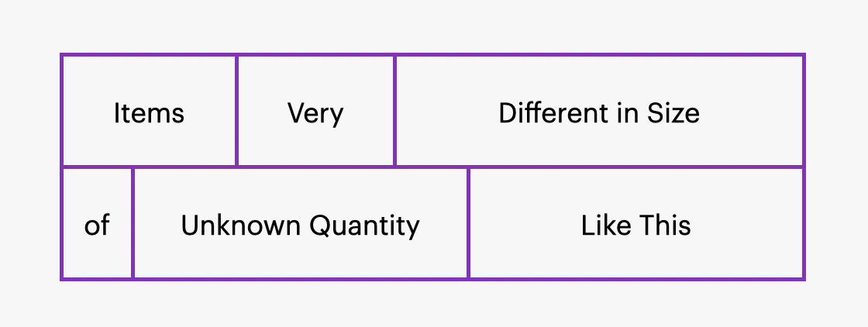Click the word "Like"

coord(606,225)
